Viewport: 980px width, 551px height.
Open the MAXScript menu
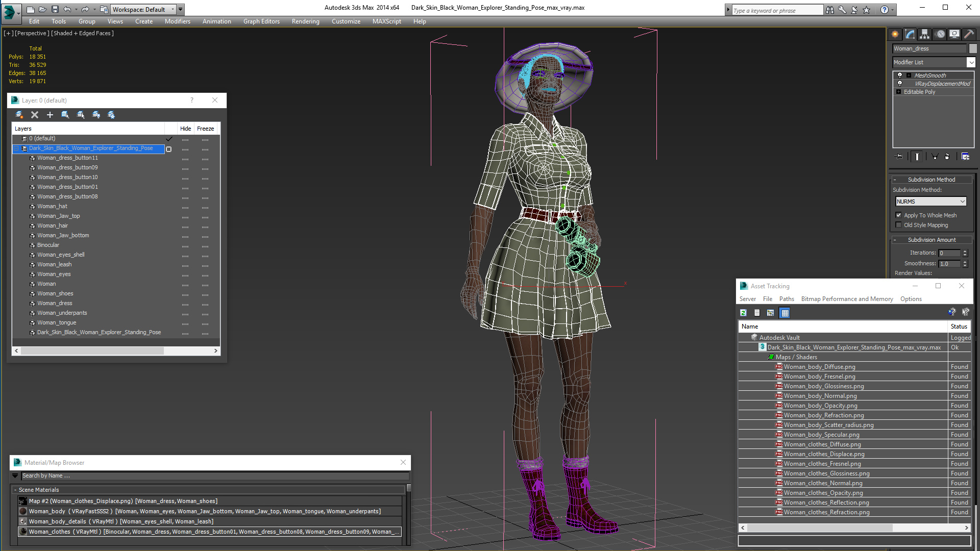(x=386, y=21)
